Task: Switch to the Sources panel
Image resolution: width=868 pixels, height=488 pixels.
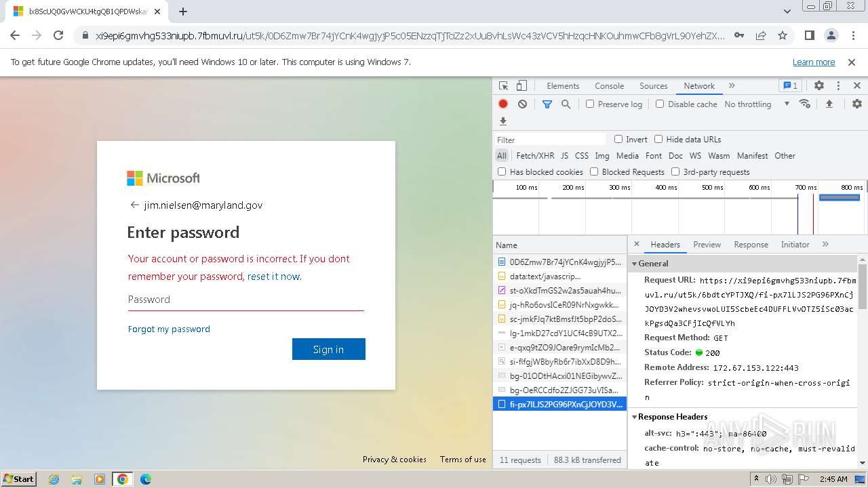Action: 654,86
